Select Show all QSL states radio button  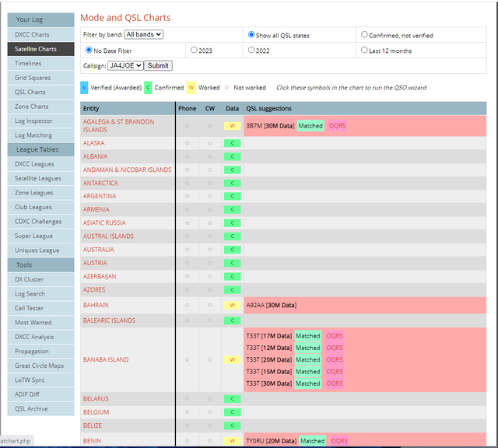pyautogui.click(x=251, y=34)
